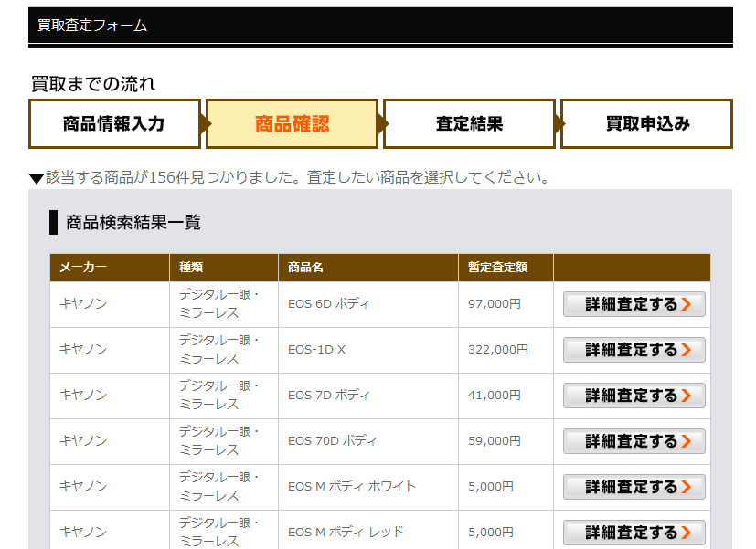Click the price 59,000円
This screenshot has width=756, height=549.
(x=495, y=440)
